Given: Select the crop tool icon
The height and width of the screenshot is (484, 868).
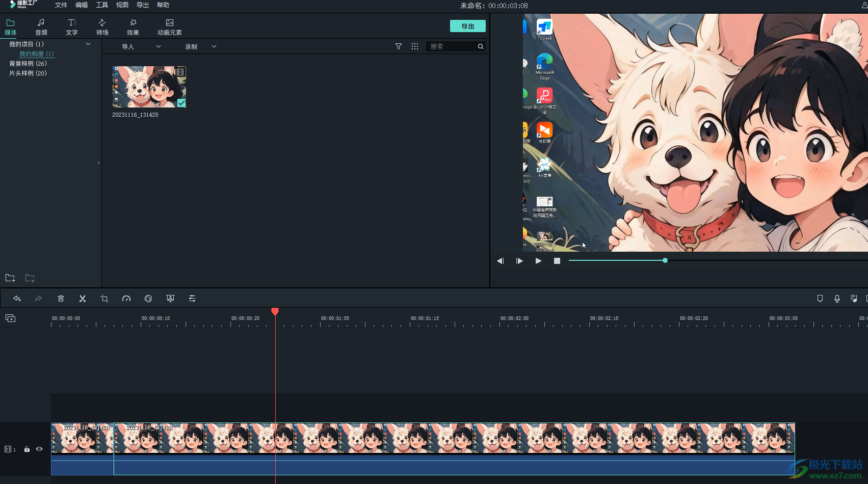Looking at the screenshot, I should coord(104,299).
